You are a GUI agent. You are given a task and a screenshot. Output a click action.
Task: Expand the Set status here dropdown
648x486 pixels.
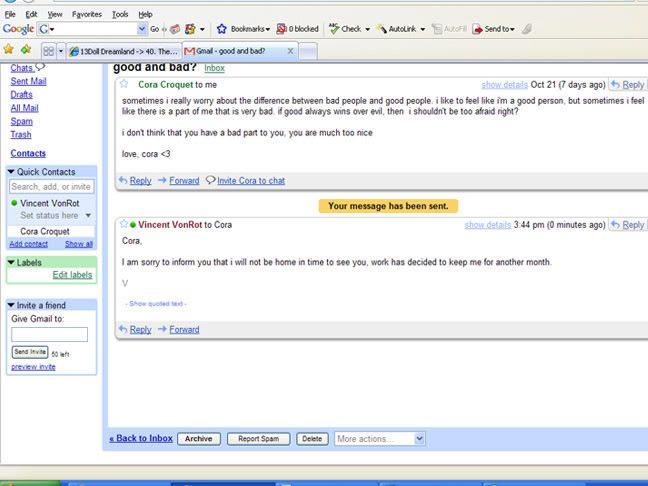tap(87, 215)
